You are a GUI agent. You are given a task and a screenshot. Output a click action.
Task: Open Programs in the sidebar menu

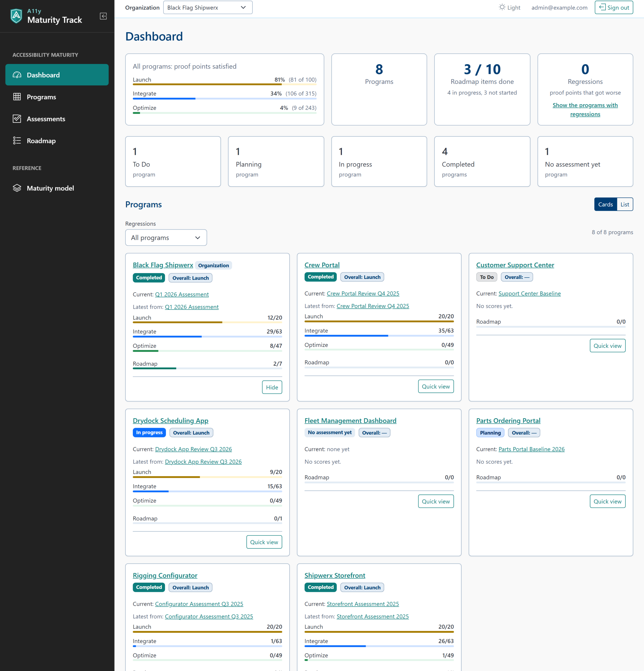coord(57,96)
